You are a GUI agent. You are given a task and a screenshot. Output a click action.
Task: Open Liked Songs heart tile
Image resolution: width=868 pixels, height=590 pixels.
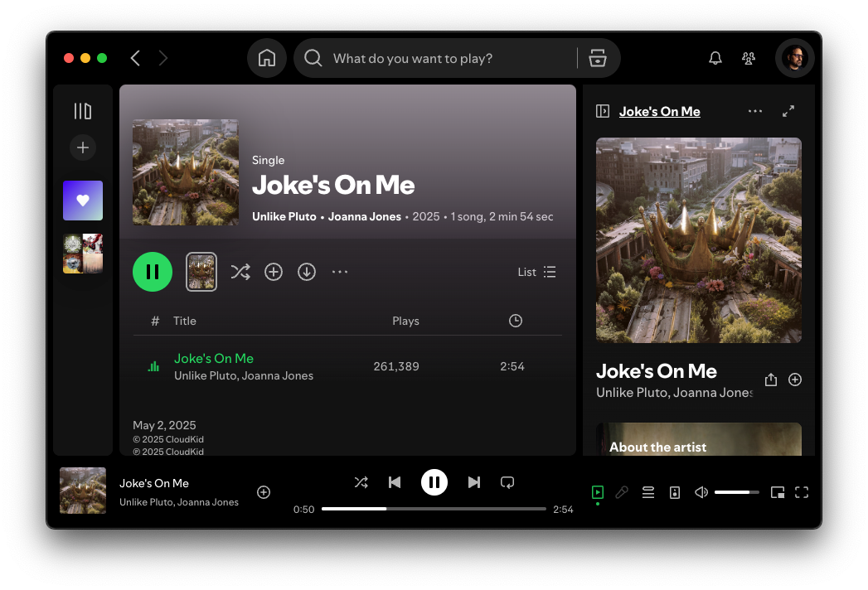coord(83,201)
